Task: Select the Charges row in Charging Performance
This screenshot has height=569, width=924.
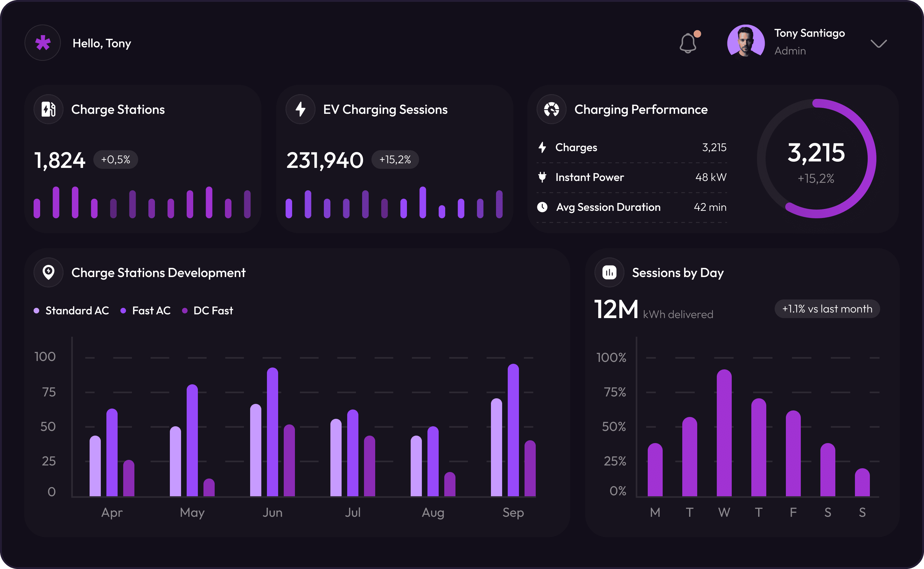Action: pos(632,147)
